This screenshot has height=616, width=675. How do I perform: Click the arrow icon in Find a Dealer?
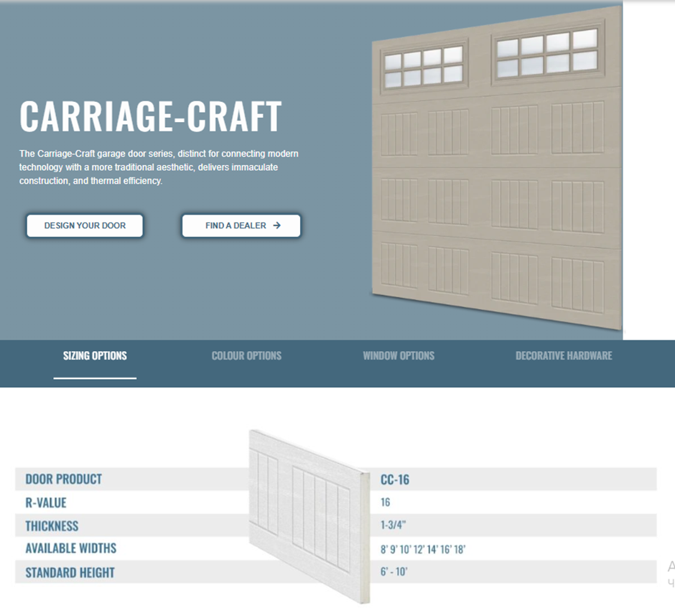(x=276, y=225)
